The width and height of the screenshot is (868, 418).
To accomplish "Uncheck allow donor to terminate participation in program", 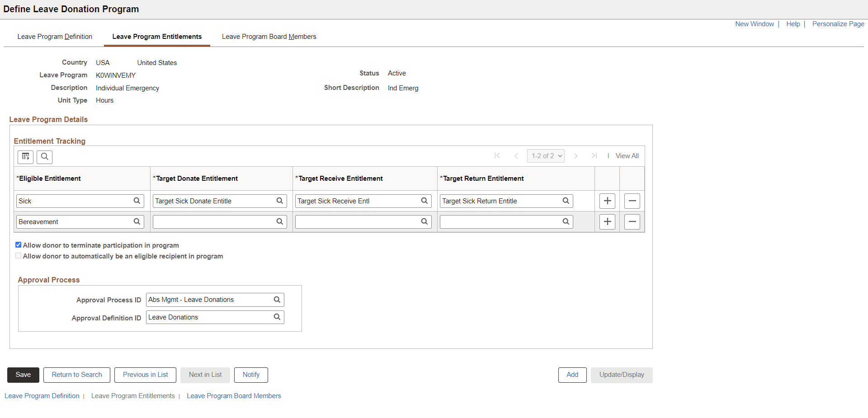I will point(18,244).
